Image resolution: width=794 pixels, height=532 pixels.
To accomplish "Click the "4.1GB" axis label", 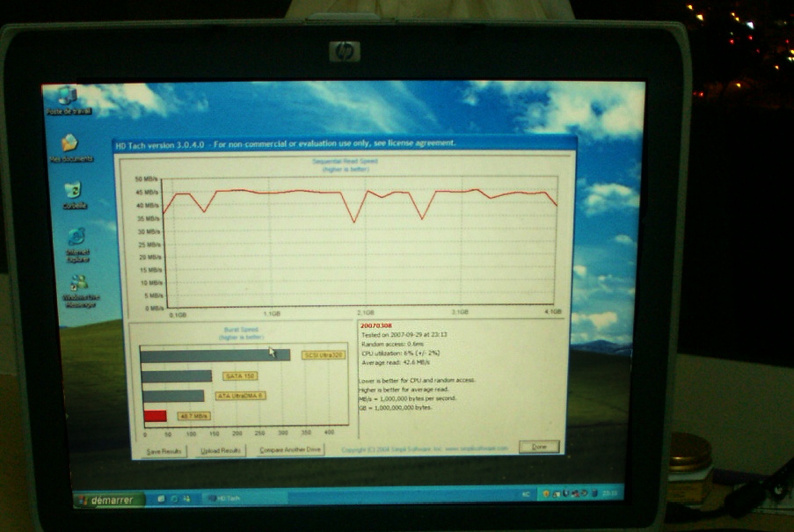I will tap(553, 312).
